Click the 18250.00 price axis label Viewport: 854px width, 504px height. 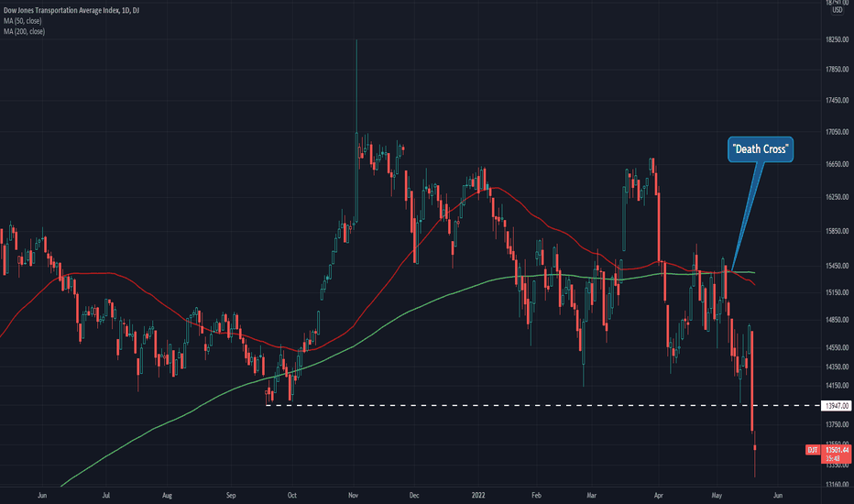click(x=838, y=39)
